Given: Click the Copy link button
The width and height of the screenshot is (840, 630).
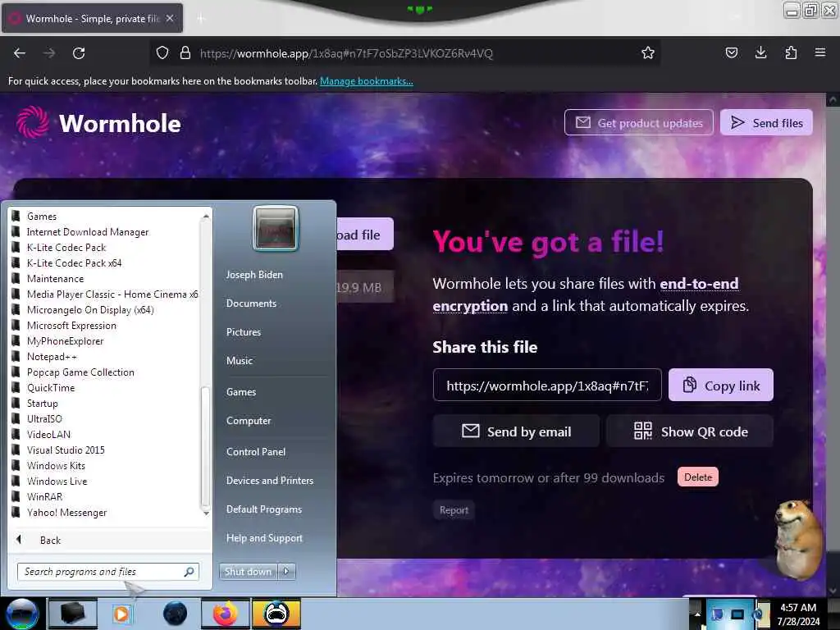Looking at the screenshot, I should coord(720,386).
